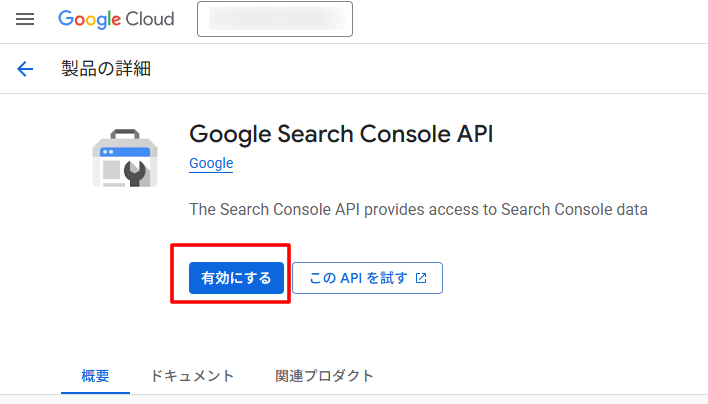Follow the Google publisher link
The width and height of the screenshot is (708, 404).
(211, 163)
